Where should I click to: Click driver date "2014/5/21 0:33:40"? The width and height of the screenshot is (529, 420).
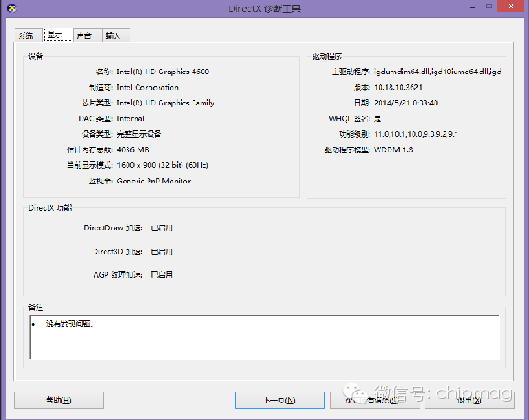[406, 103]
